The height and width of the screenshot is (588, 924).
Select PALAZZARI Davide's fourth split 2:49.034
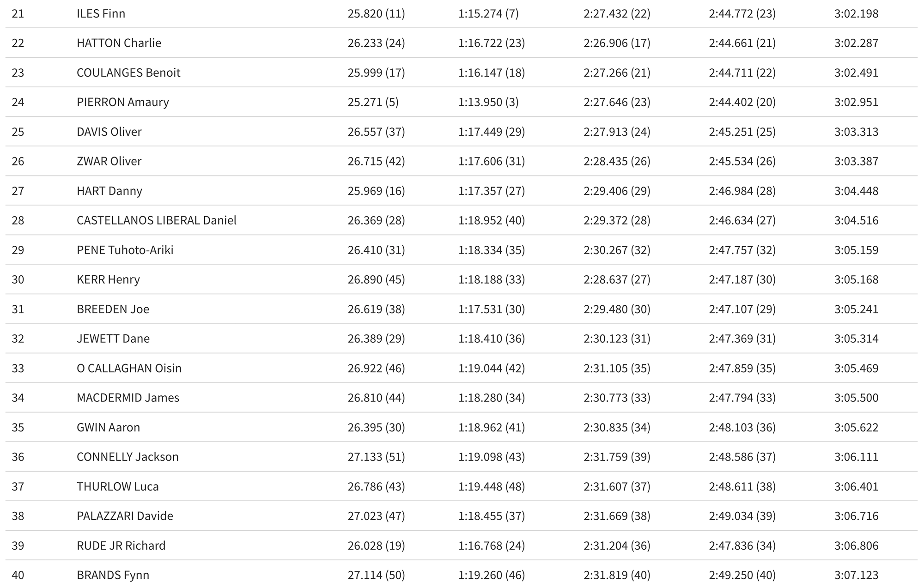click(x=731, y=516)
